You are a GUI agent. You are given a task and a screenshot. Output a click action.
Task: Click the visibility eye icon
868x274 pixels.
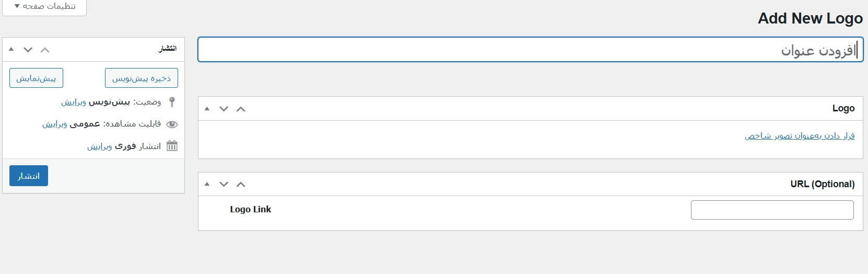click(x=172, y=124)
